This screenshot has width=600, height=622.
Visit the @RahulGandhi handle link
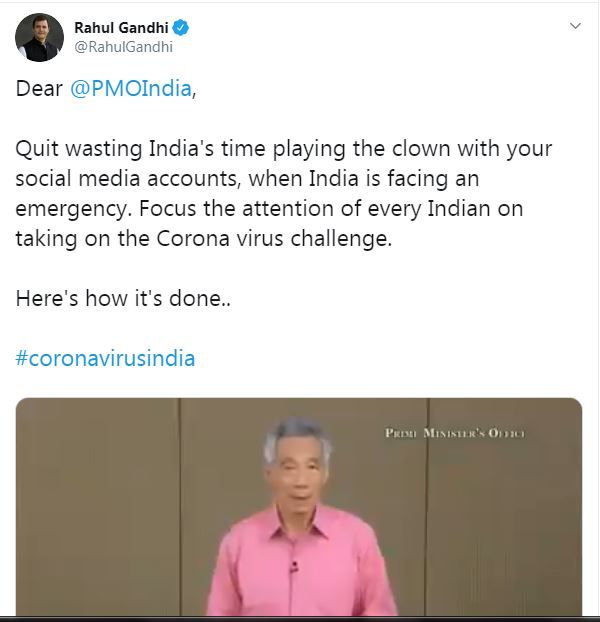coord(123,47)
